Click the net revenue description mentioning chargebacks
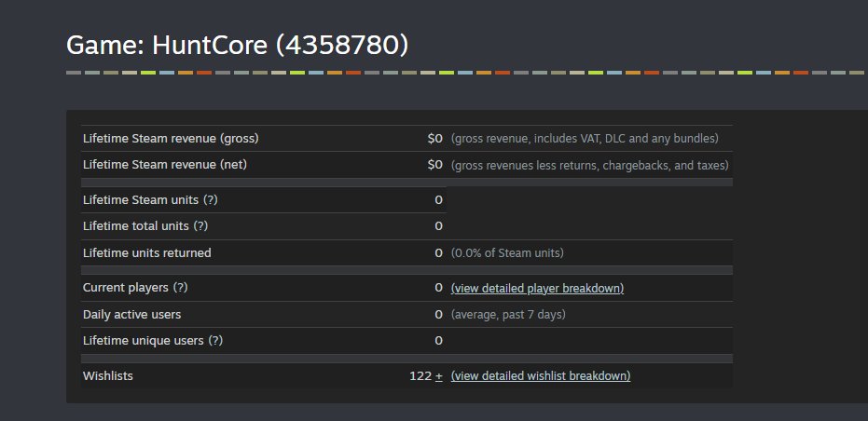 pyautogui.click(x=589, y=165)
